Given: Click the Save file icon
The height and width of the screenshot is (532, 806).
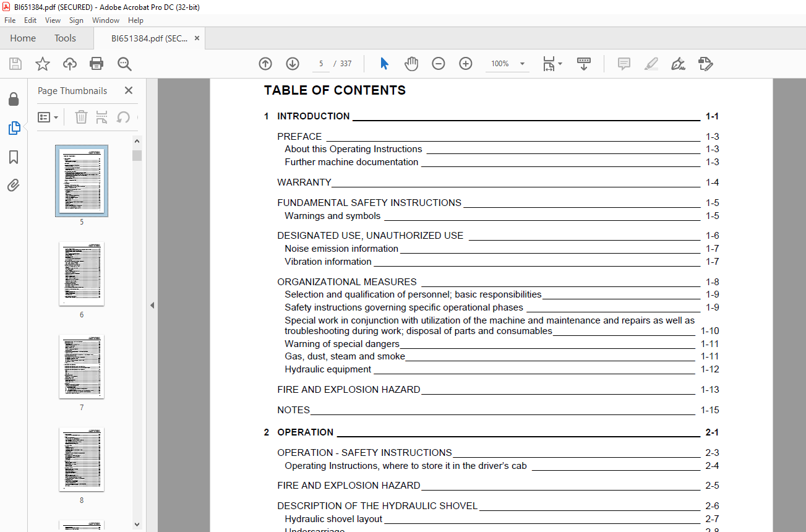Looking at the screenshot, I should click(15, 64).
